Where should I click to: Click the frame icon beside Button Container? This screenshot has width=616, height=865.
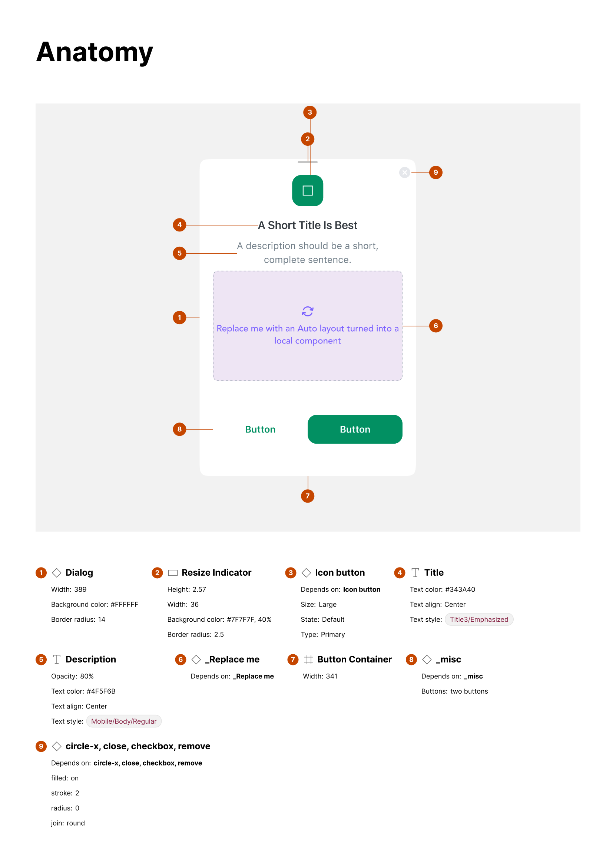coord(308,660)
